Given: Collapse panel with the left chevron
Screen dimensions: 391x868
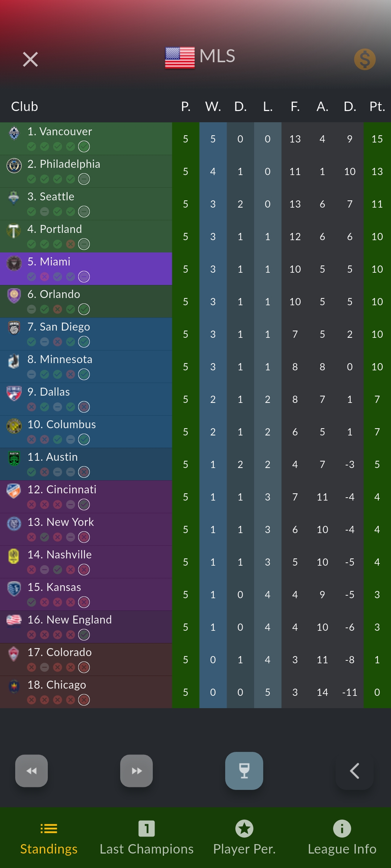Looking at the screenshot, I should pyautogui.click(x=354, y=771).
